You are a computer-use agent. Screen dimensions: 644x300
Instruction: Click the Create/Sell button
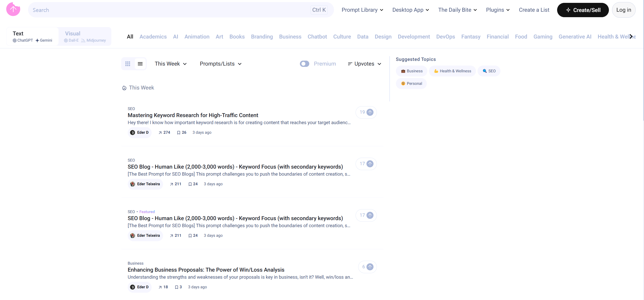point(583,10)
